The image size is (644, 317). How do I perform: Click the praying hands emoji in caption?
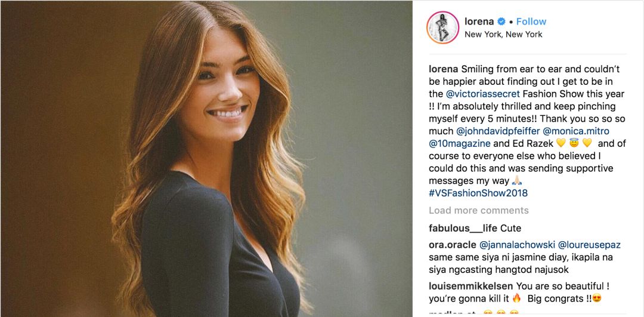click(516, 181)
